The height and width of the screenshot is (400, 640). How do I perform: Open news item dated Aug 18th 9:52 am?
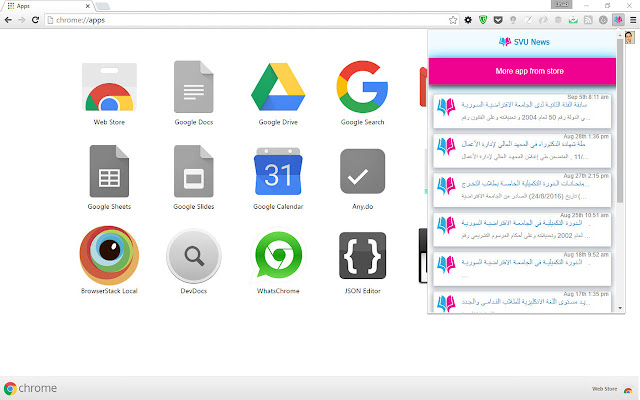pyautogui.click(x=522, y=269)
